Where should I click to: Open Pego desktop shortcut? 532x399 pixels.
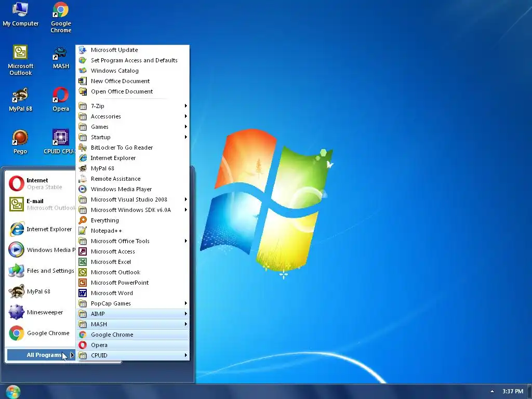pyautogui.click(x=20, y=142)
